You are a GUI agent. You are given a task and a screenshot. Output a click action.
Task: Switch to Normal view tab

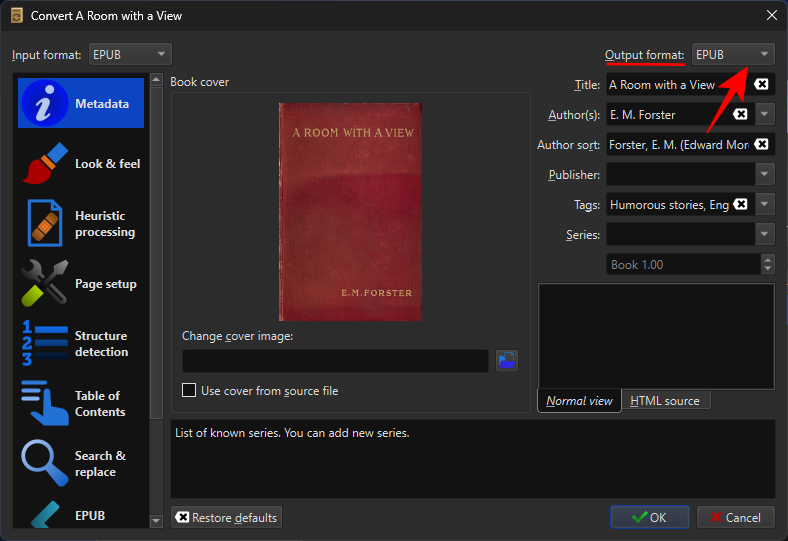(x=579, y=401)
